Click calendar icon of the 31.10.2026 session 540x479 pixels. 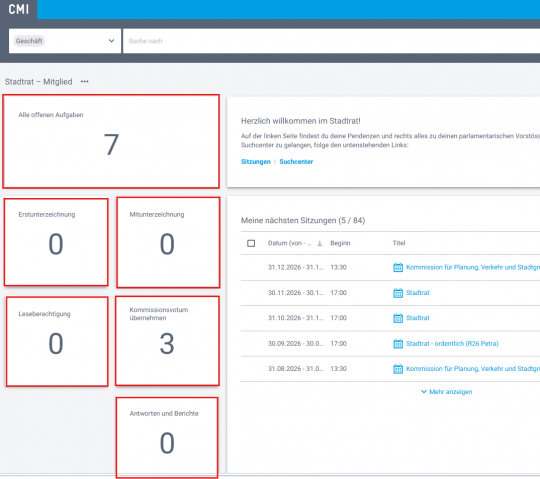398,318
